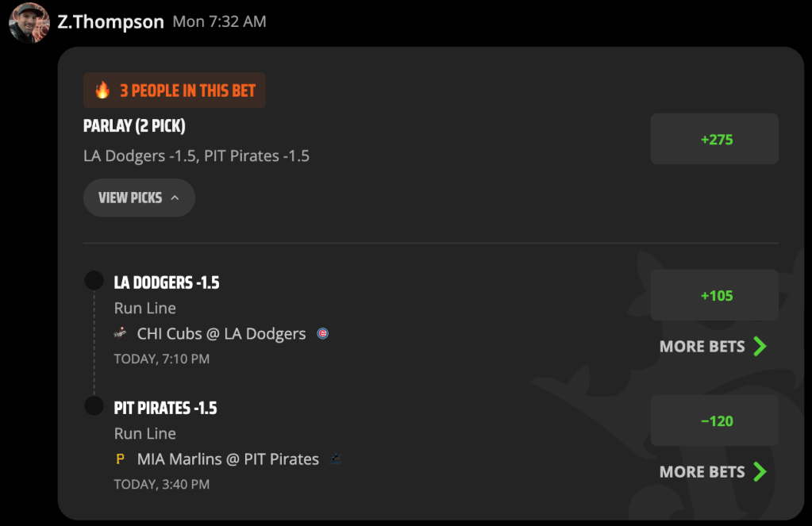
Task: Select the +275 parlay odds button
Action: tap(714, 140)
